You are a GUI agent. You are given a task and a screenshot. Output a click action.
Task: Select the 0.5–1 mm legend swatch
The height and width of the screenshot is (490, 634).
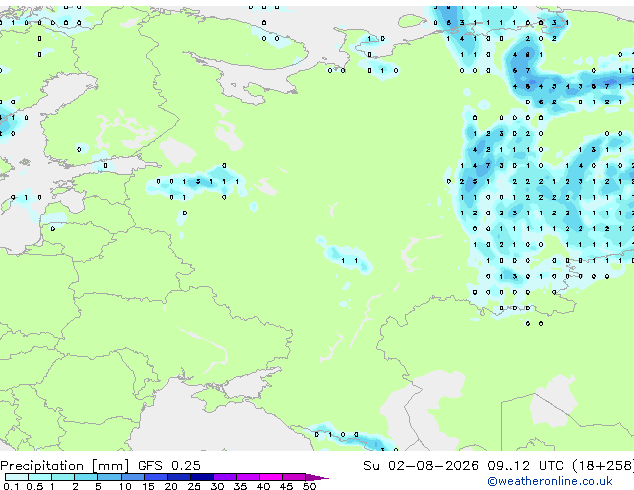pos(40,477)
